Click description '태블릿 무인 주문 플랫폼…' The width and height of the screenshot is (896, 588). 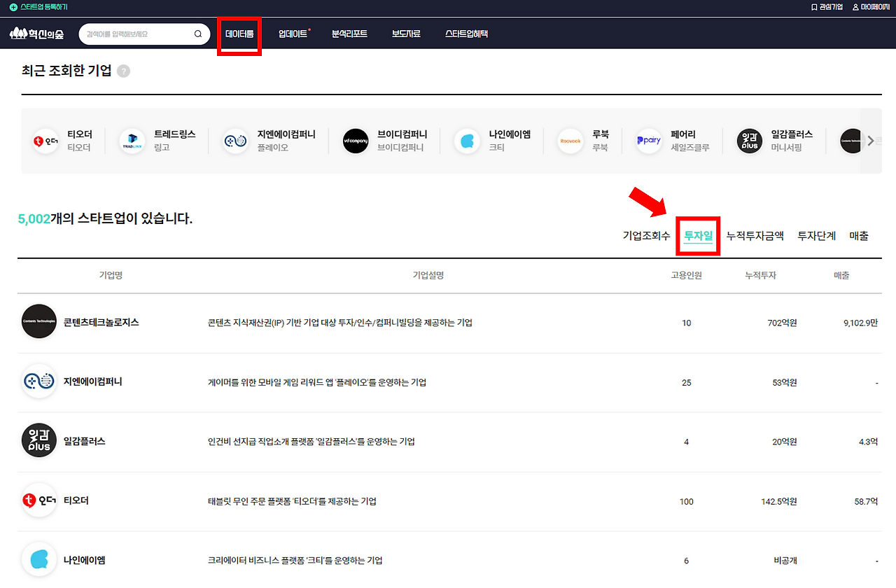[x=292, y=501]
